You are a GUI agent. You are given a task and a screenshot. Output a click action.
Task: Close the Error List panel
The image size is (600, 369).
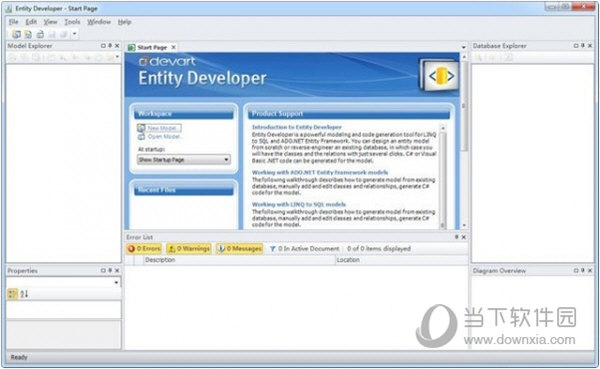463,237
